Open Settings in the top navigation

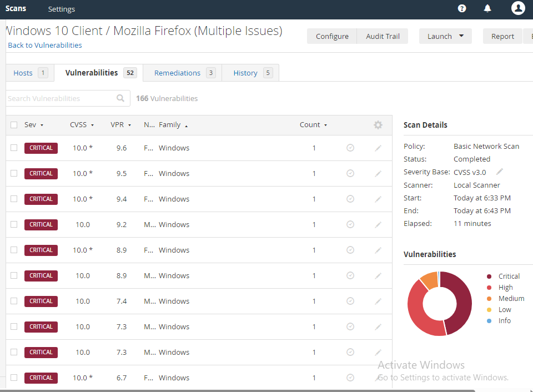pyautogui.click(x=62, y=9)
